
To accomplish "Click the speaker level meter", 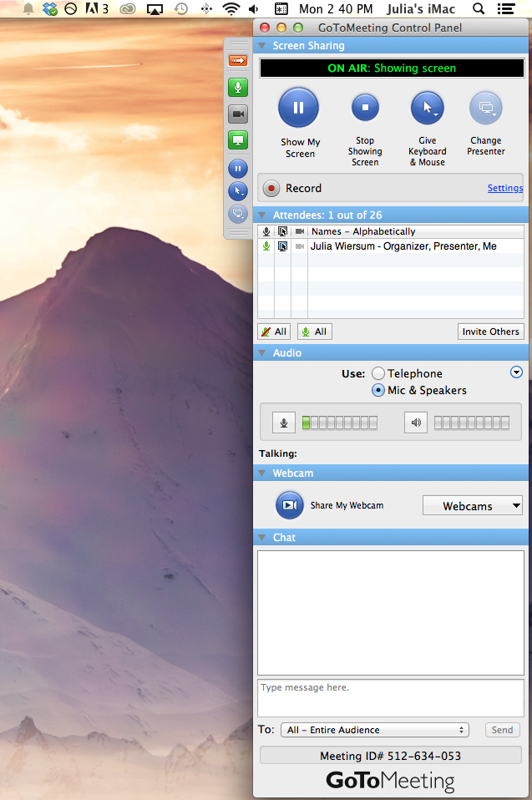I will (472, 423).
